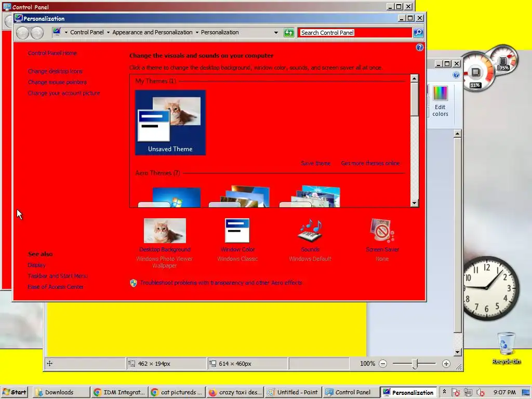Click Appearance and Personalization breadcrumb

[152, 32]
